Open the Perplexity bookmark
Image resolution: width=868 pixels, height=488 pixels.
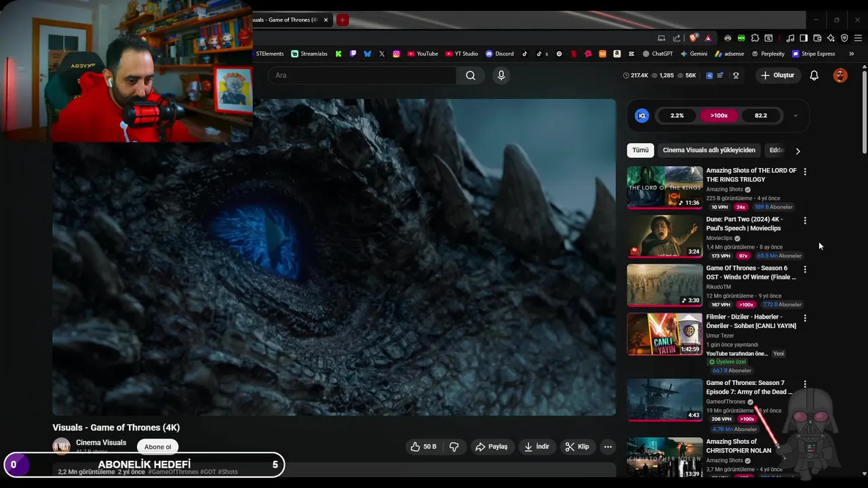click(768, 54)
